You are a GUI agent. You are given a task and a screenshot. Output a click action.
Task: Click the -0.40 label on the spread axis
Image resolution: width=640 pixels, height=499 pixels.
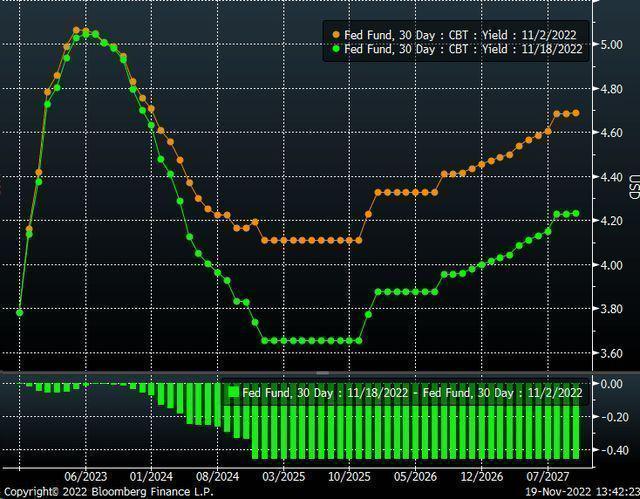click(611, 450)
